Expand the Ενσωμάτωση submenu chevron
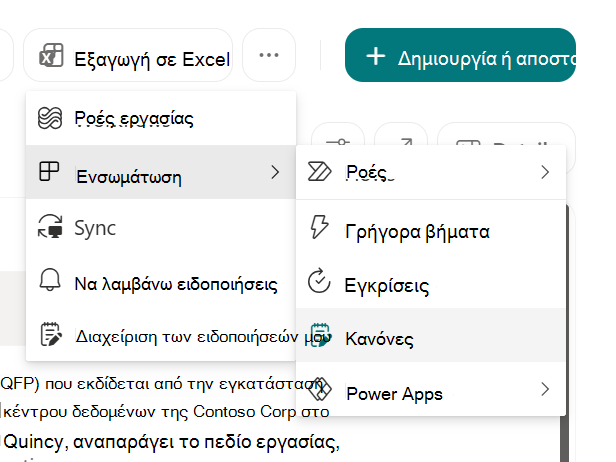The image size is (616, 462). click(275, 172)
